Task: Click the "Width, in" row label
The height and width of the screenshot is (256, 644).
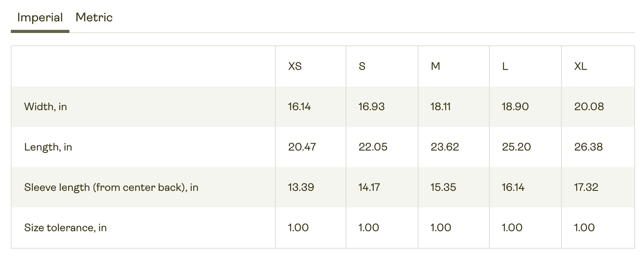Action: (45, 107)
